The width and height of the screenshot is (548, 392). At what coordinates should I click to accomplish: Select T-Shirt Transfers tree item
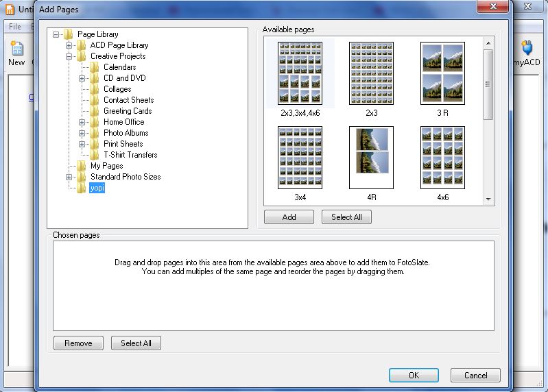(130, 155)
